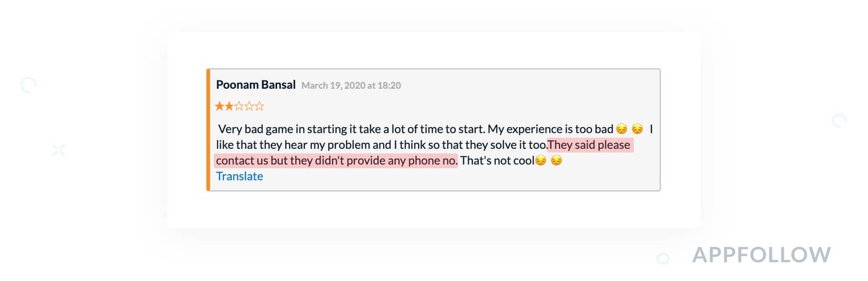
Task: Click first sad emoji after "not cool"
Action: [x=541, y=161]
